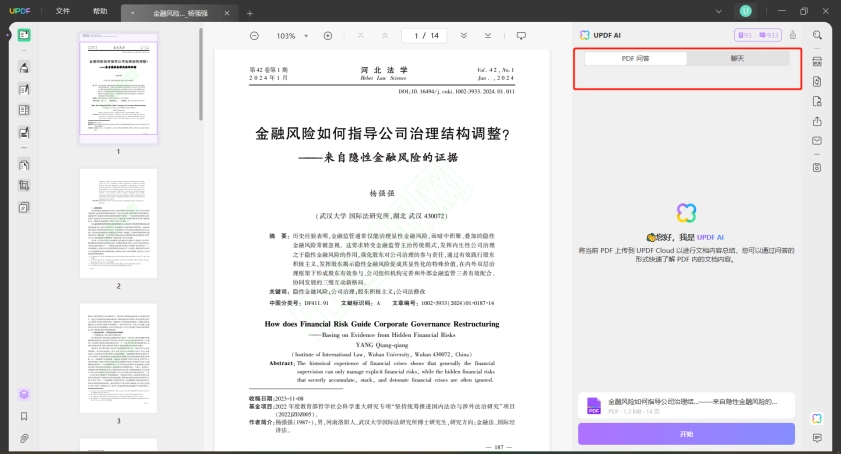The width and height of the screenshot is (841, 454).
Task: Click the UPDF AI panel header title
Action: click(607, 35)
